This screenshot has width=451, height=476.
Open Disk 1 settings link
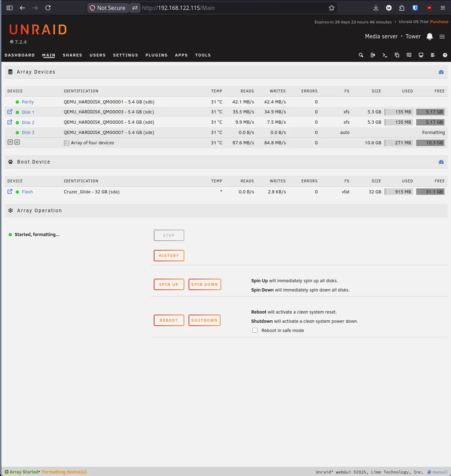[28, 112]
